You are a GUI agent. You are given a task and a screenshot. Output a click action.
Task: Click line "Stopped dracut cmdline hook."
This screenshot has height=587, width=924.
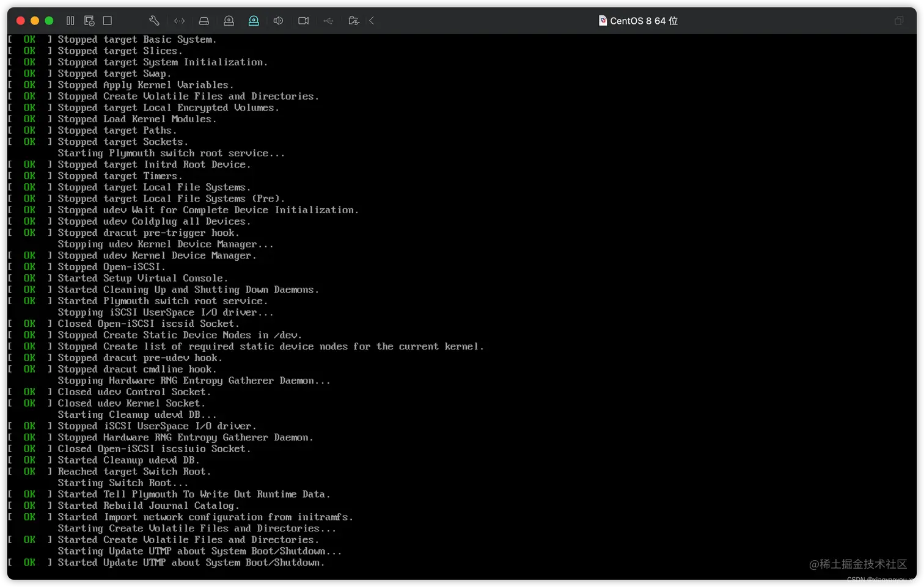pos(137,369)
